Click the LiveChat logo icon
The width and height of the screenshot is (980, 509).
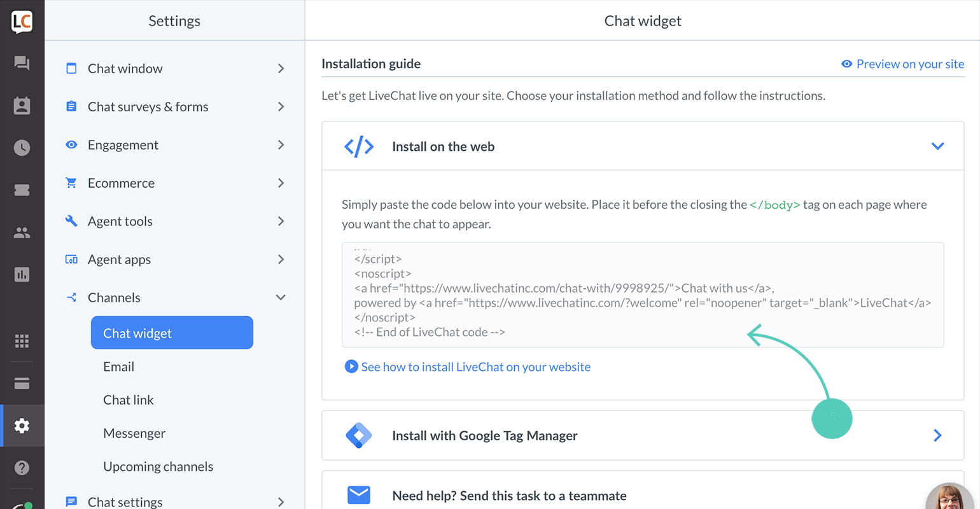tap(22, 21)
